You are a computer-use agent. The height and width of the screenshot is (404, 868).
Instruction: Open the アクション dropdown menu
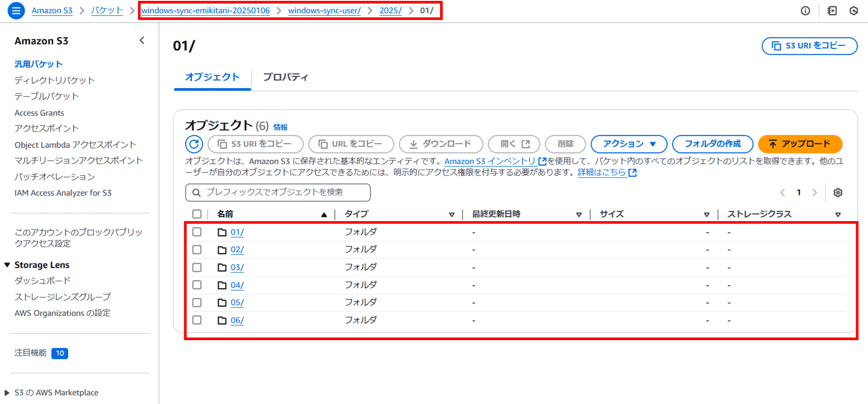[x=629, y=144]
